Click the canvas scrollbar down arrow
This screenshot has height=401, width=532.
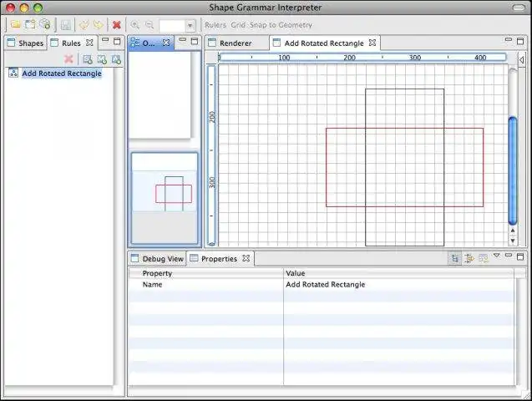click(513, 241)
